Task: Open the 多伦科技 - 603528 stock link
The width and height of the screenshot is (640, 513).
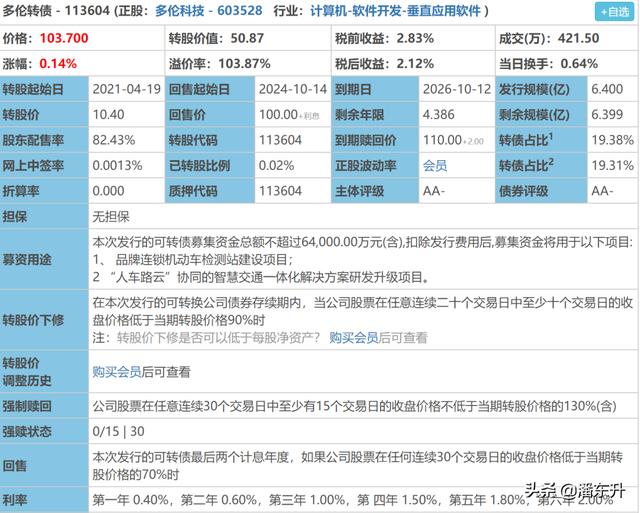Action: pos(209,11)
